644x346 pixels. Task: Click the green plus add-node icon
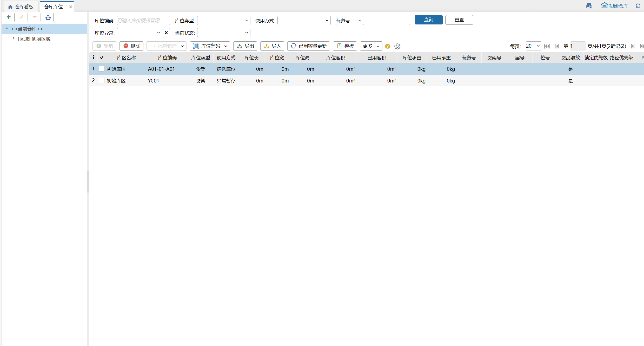click(9, 17)
